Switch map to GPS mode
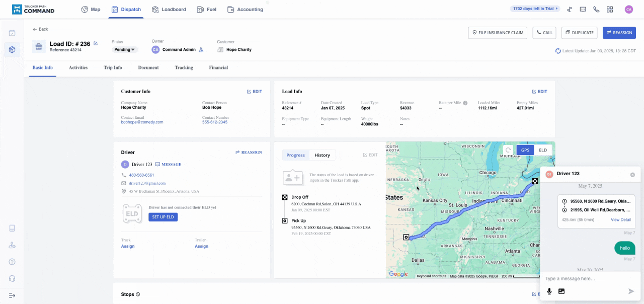Screen dimensions: 644x304 click(x=525, y=150)
